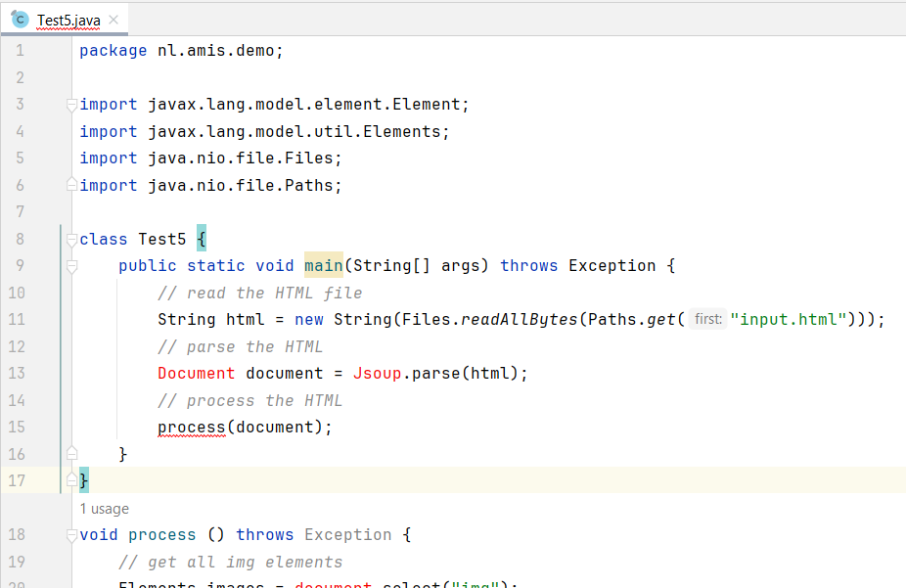Collapse the Test5 class on line 8
Screen dimensions: 906x588
[x=70, y=240]
